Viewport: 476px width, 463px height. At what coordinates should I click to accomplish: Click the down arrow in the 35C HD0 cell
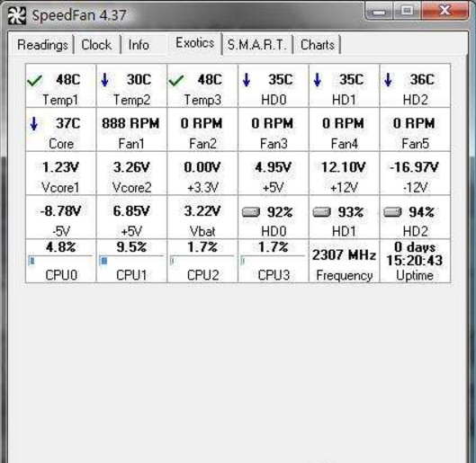[x=247, y=80]
